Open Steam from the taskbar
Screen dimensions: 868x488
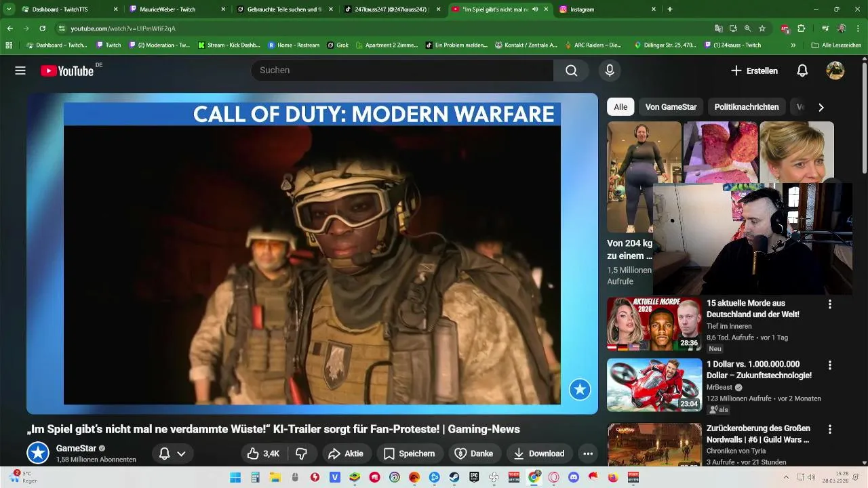point(455,477)
